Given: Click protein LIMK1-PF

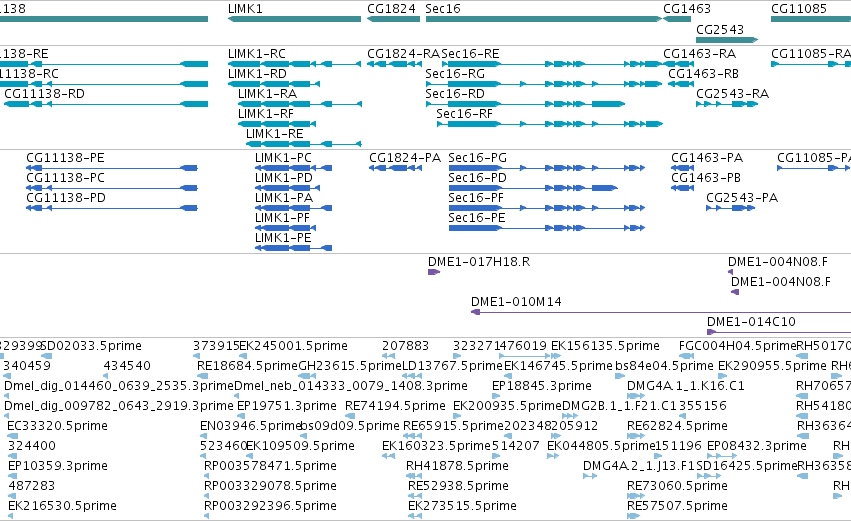Looking at the screenshot, I should [282, 218].
